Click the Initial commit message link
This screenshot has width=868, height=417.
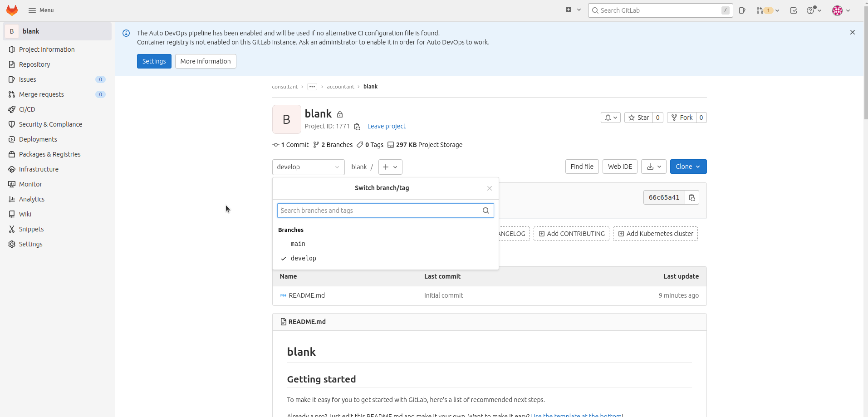click(444, 295)
